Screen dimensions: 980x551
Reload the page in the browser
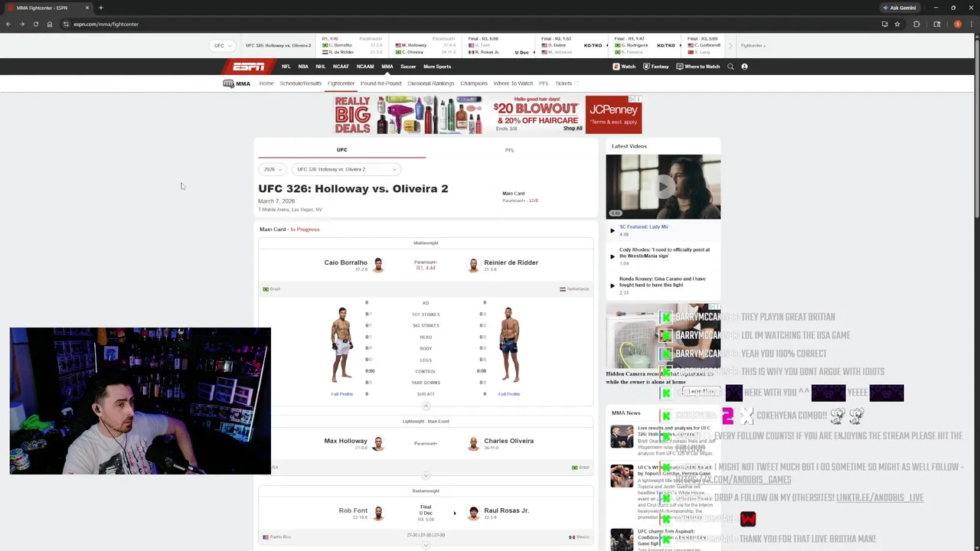[35, 24]
